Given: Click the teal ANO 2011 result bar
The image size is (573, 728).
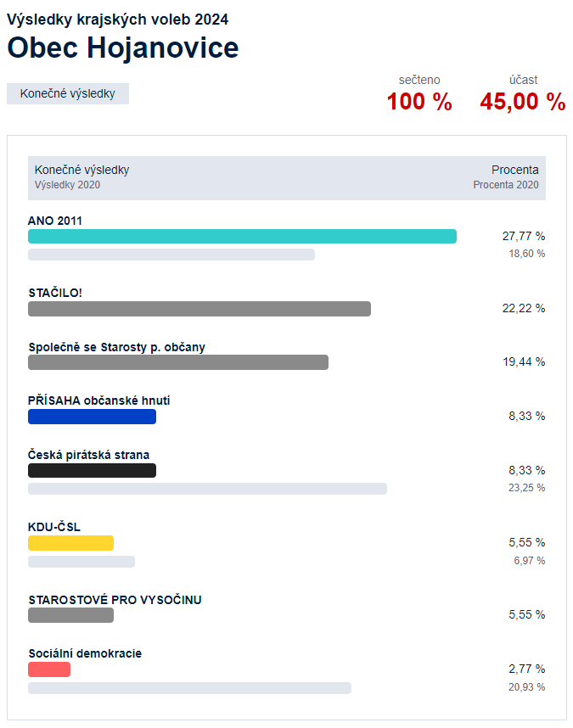Looking at the screenshot, I should point(242,237).
